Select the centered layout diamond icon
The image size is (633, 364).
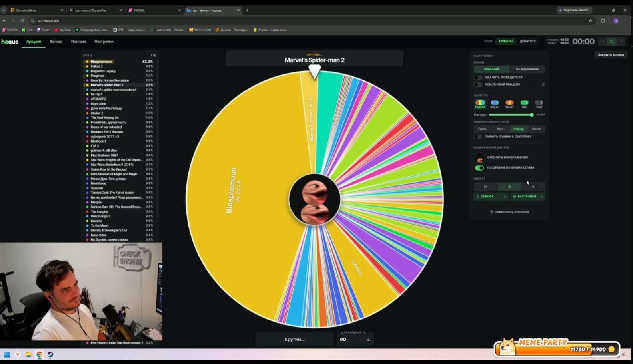(x=509, y=187)
